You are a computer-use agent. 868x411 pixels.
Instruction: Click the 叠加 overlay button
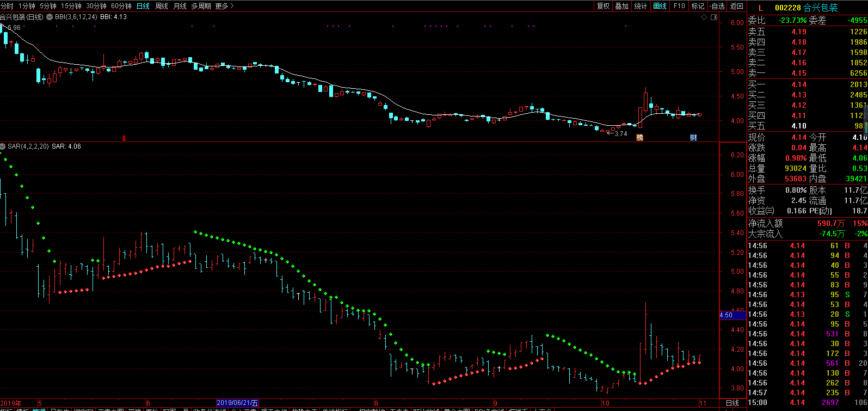click(x=622, y=6)
